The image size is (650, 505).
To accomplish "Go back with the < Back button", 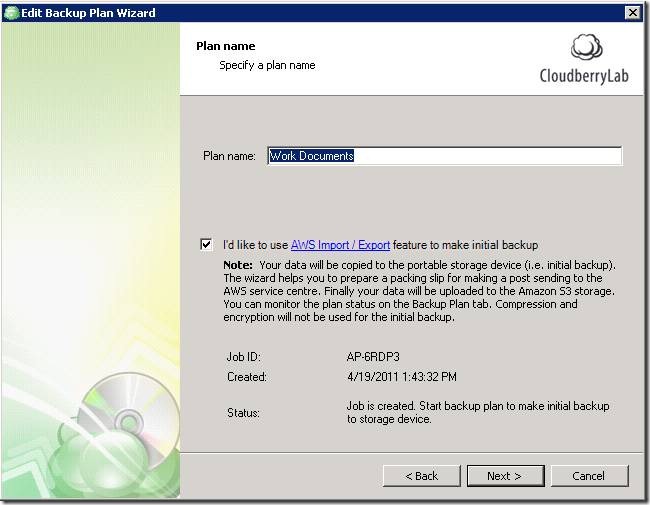I will tap(422, 476).
